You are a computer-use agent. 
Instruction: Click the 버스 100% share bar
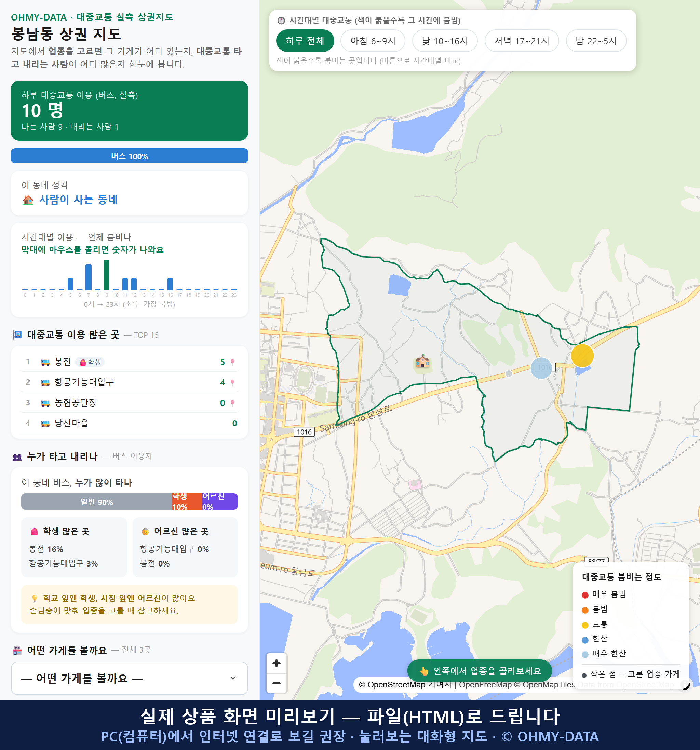click(130, 156)
